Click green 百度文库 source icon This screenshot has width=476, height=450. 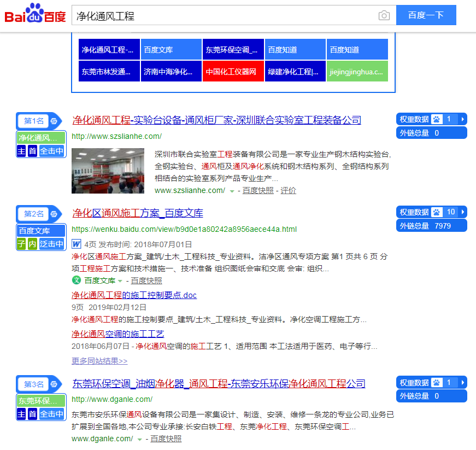pyautogui.click(x=76, y=280)
